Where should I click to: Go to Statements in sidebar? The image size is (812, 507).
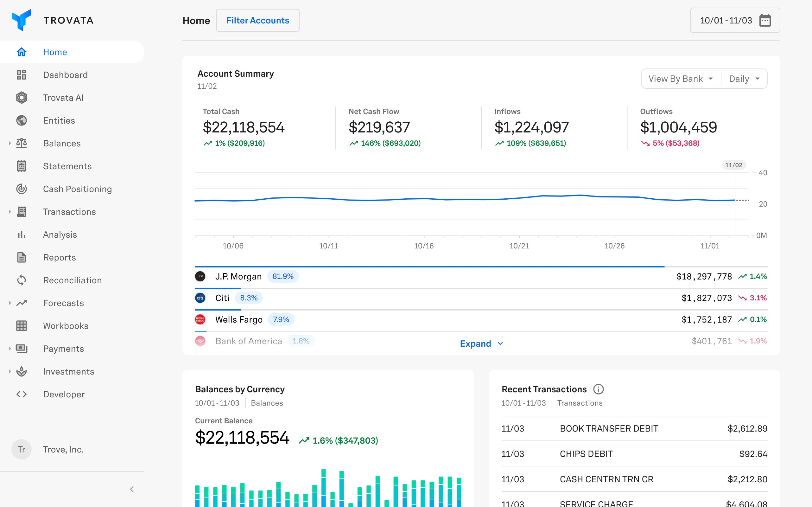[67, 166]
